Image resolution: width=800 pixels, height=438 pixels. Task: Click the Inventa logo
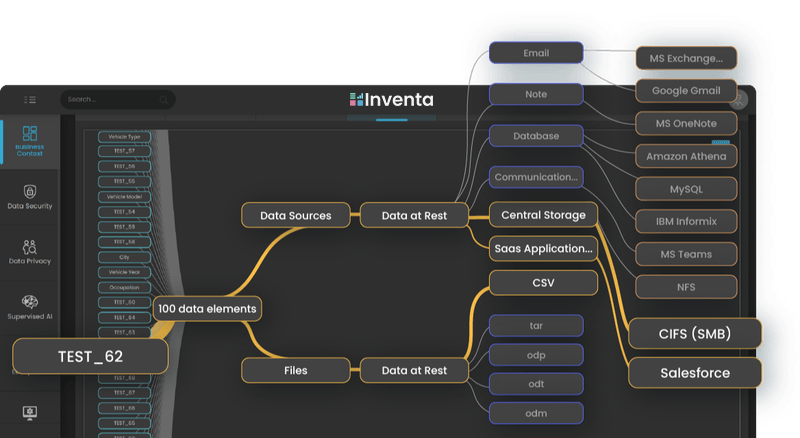coord(391,100)
